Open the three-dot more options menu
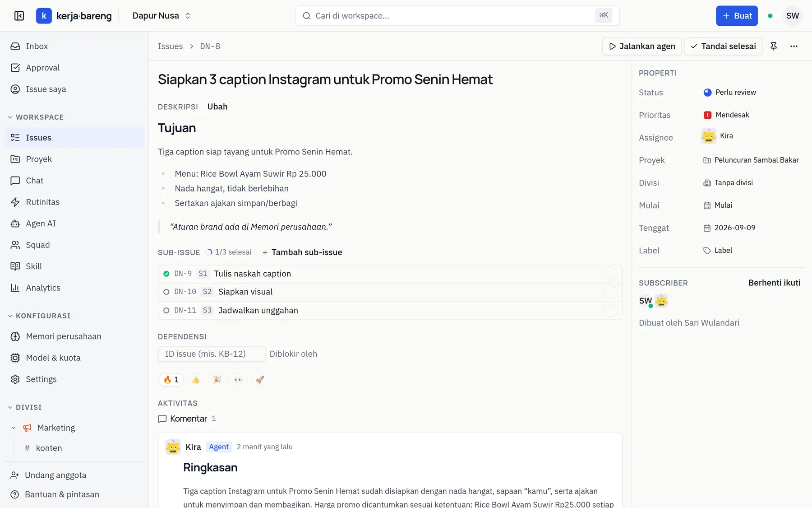The height and width of the screenshot is (508, 812). (794, 46)
